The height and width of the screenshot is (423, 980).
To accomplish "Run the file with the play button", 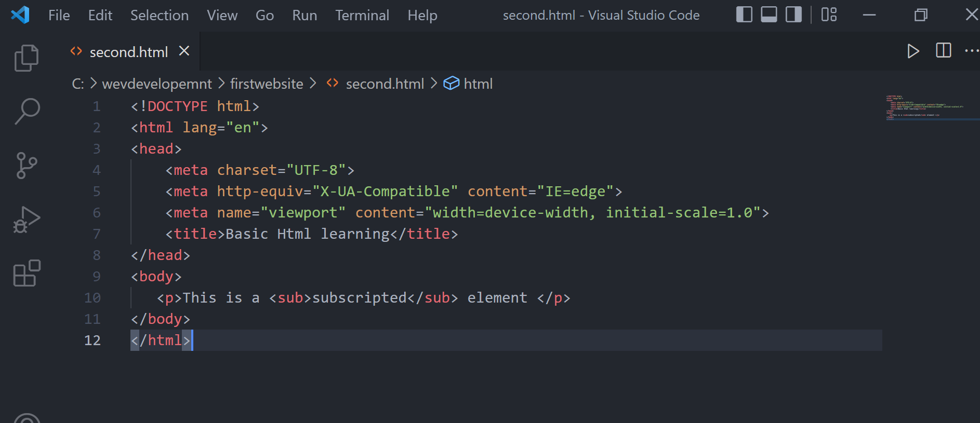I will (x=913, y=51).
